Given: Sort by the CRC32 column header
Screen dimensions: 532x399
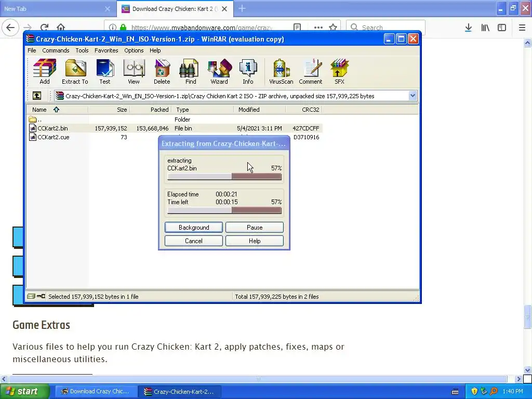Looking at the screenshot, I should pyautogui.click(x=304, y=110).
